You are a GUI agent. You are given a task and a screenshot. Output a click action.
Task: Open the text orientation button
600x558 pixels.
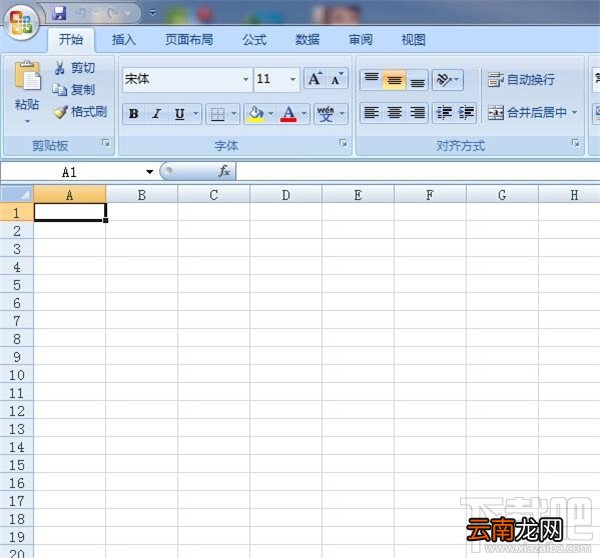[447, 80]
